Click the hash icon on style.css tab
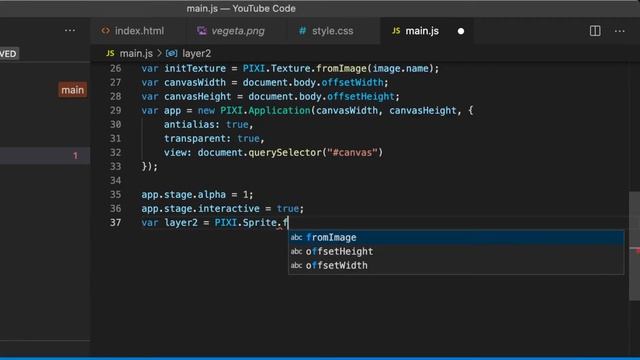Image resolution: width=640 pixels, height=360 pixels. [x=302, y=31]
